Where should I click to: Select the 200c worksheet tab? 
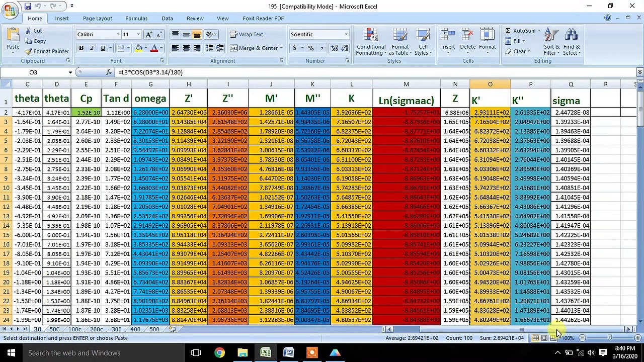tap(96, 329)
